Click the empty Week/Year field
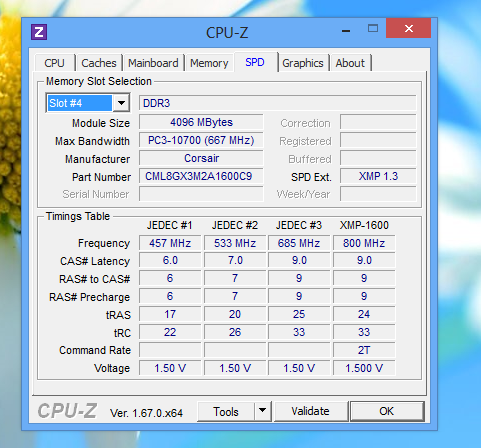Viewport: 481px width, 448px height. pos(378,194)
